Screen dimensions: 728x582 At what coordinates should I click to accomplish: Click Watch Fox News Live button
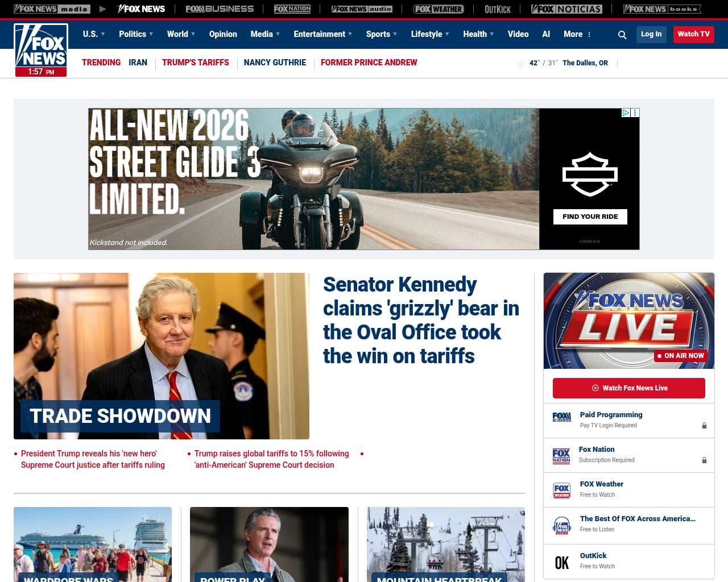(x=629, y=388)
